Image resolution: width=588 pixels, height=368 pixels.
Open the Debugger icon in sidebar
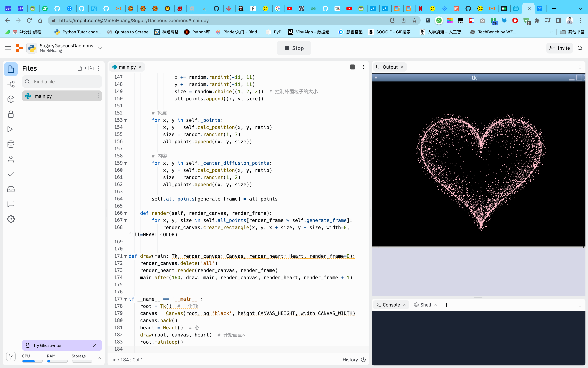[x=11, y=129]
